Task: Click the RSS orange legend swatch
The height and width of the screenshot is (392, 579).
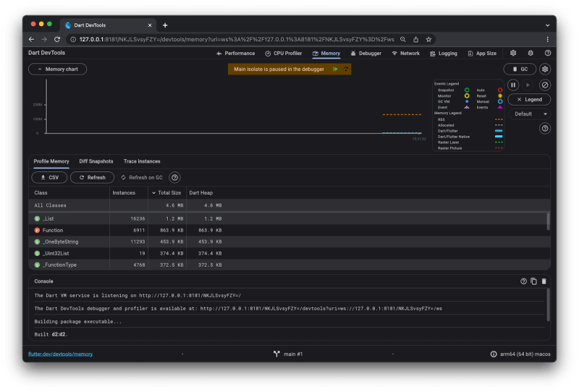Action: click(x=499, y=119)
